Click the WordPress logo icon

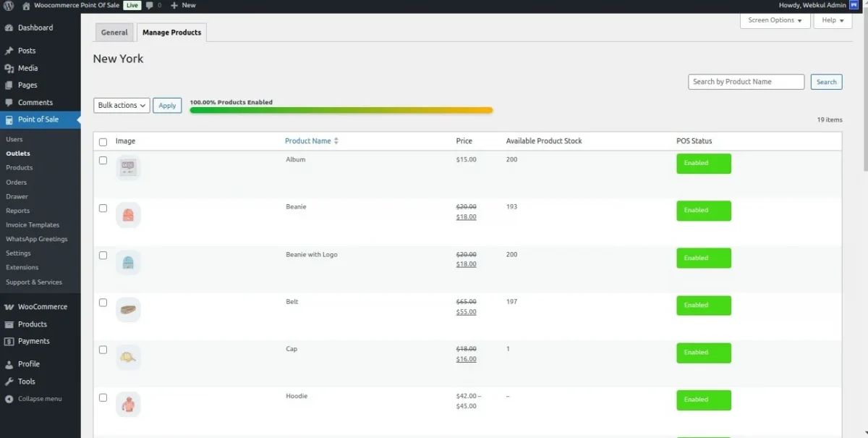coord(9,5)
